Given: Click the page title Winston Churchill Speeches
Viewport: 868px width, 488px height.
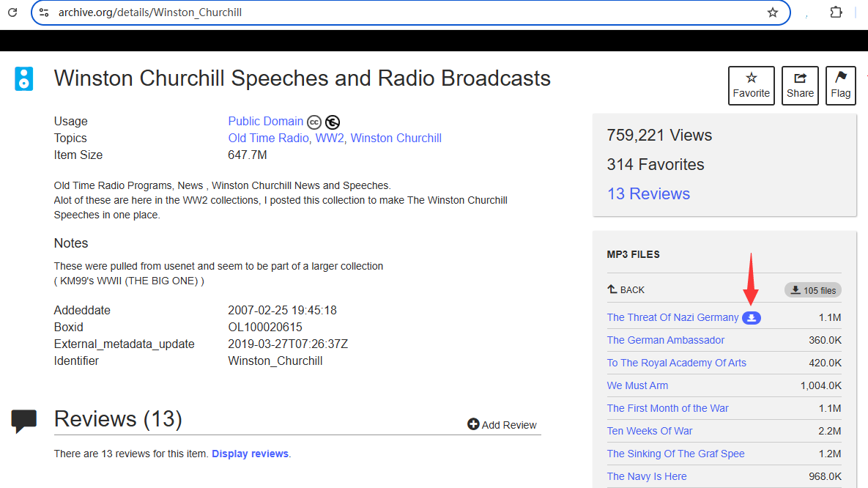Looking at the screenshot, I should (x=303, y=78).
